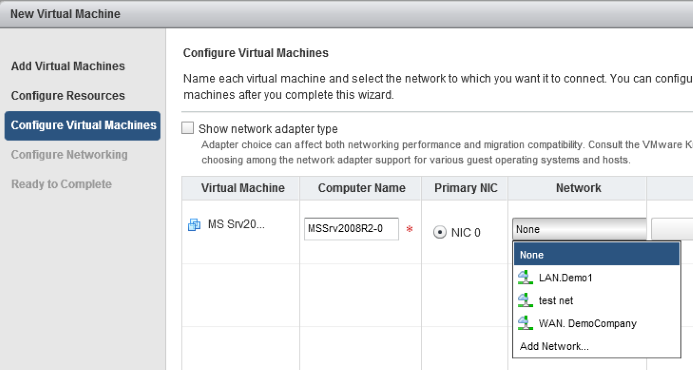
Task: Click the Computer Name column header
Action: [x=361, y=188]
